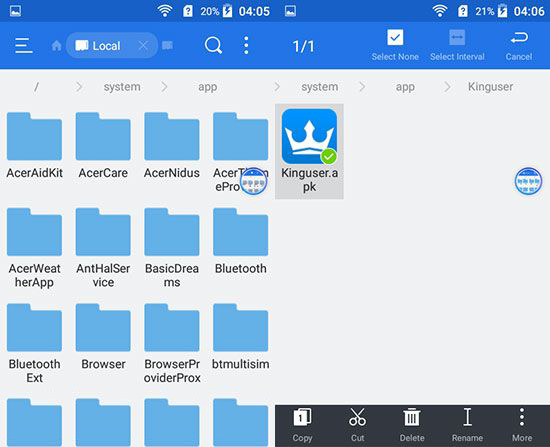Tap 'Kinguser' in the right breadcrumb
550x447 pixels.
(490, 87)
